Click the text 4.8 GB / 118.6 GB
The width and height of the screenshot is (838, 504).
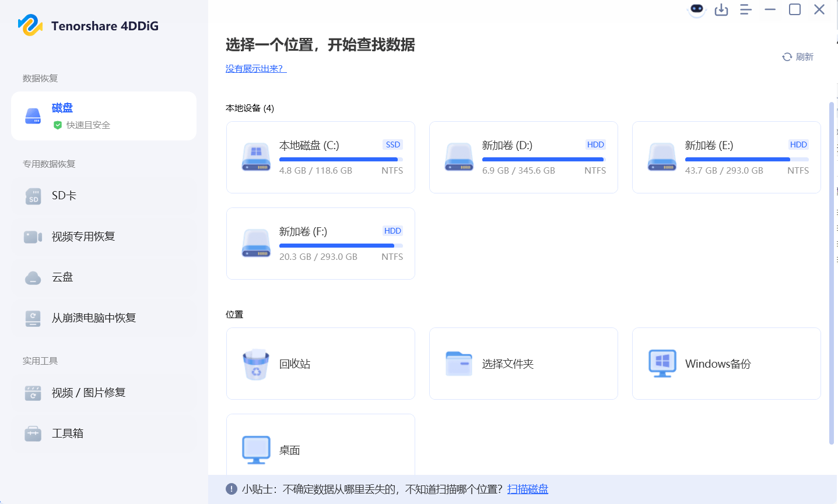click(315, 171)
